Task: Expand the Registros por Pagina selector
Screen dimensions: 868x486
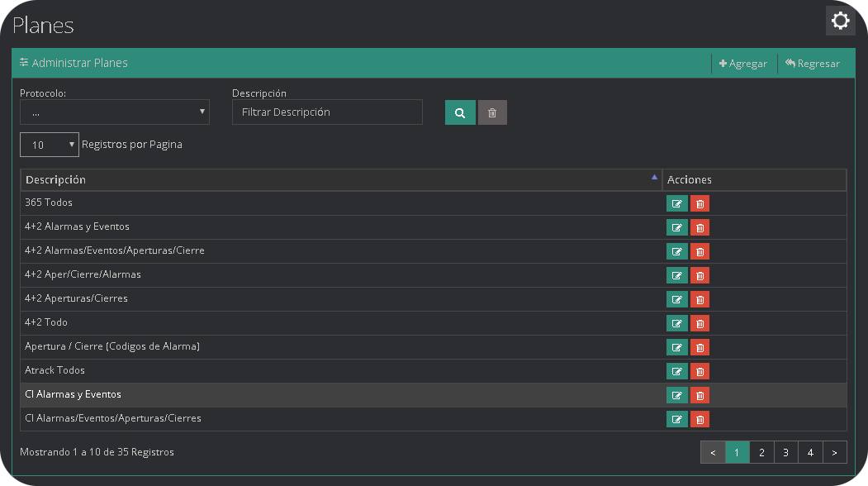Action: (50, 145)
